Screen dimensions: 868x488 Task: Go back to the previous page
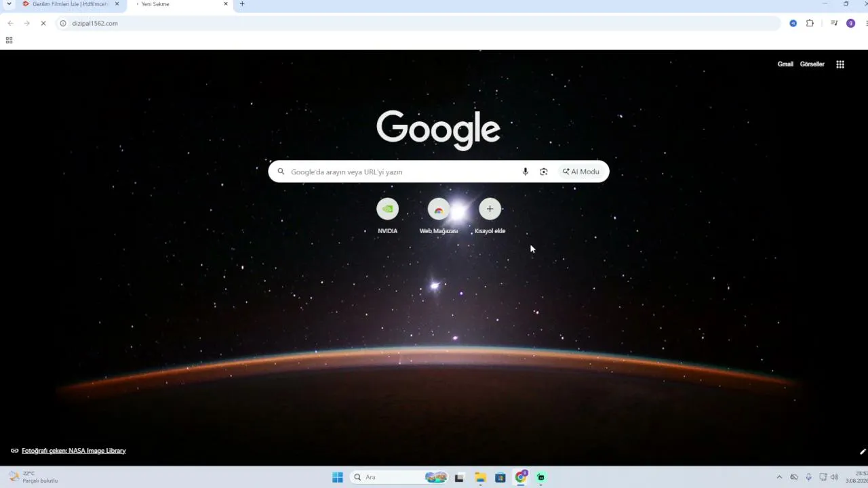10,23
